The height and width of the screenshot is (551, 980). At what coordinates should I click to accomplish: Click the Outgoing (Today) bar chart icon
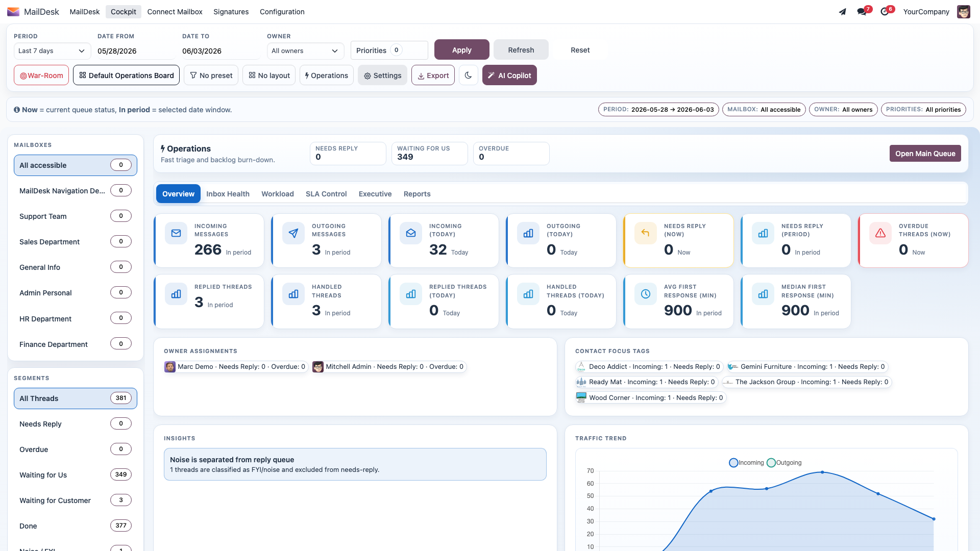(x=528, y=233)
